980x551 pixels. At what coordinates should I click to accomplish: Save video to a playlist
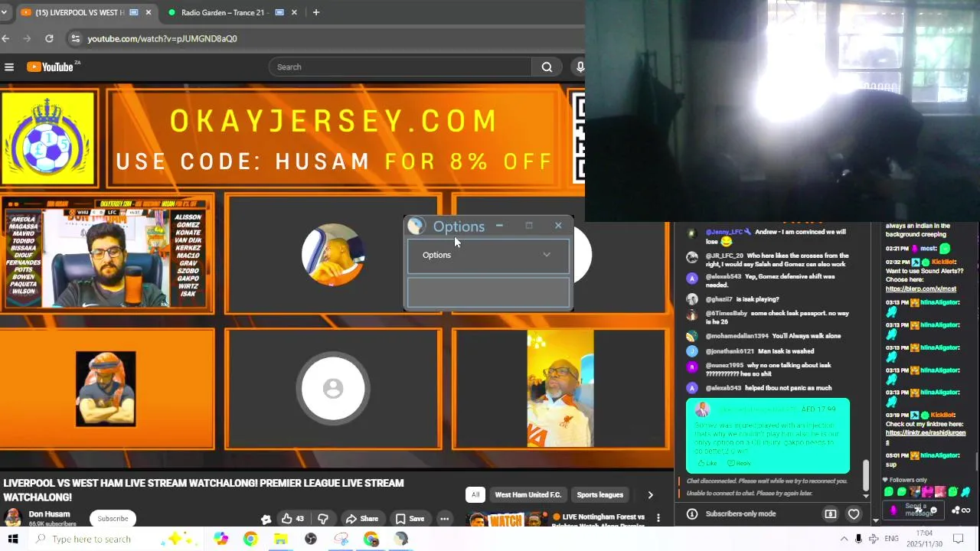(409, 519)
